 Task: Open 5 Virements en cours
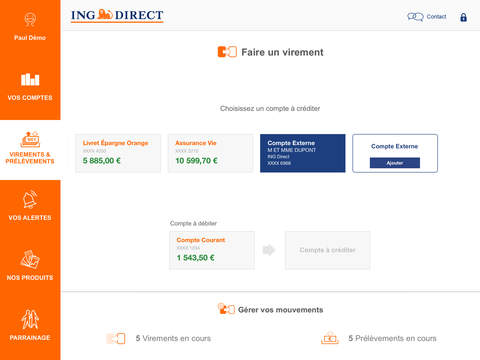(173, 338)
